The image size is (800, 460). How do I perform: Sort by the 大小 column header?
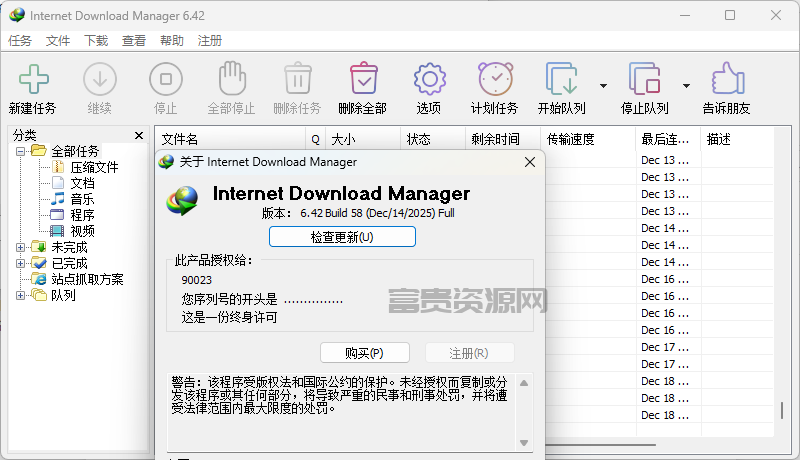[x=363, y=139]
